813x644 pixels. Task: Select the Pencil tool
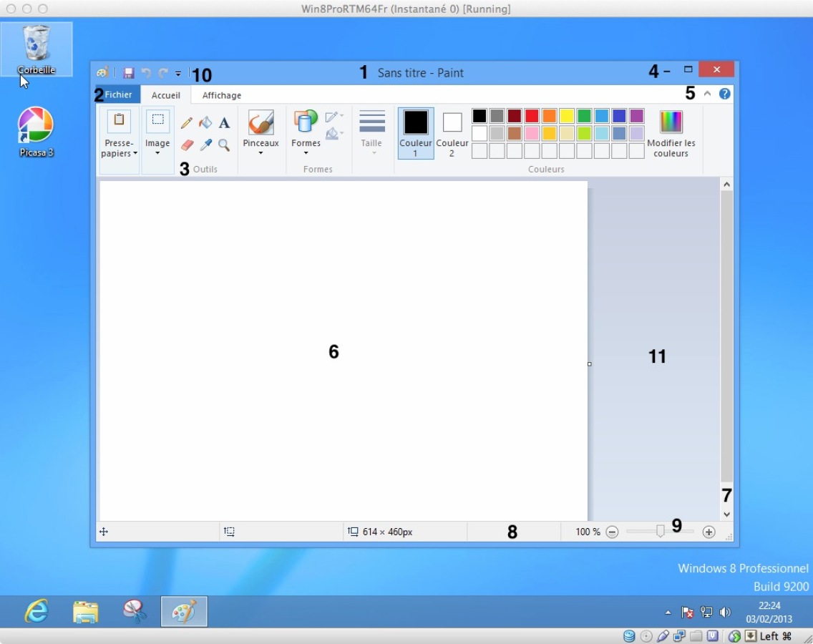[x=187, y=123]
